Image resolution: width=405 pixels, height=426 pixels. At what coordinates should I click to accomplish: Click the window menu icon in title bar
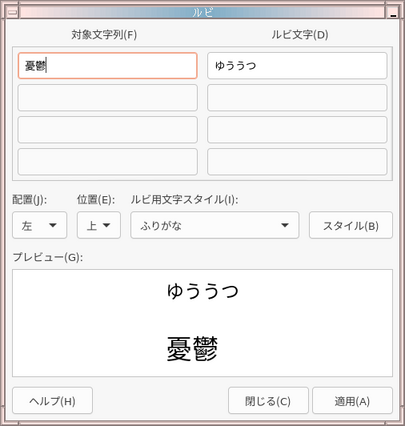(13, 13)
